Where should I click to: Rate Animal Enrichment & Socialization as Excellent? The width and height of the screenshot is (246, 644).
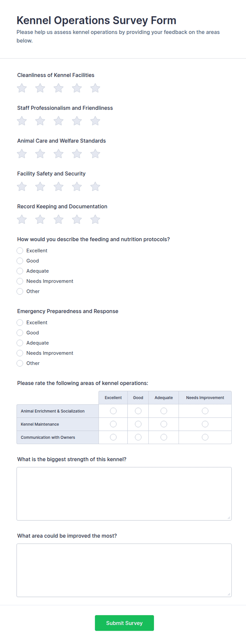click(x=113, y=411)
